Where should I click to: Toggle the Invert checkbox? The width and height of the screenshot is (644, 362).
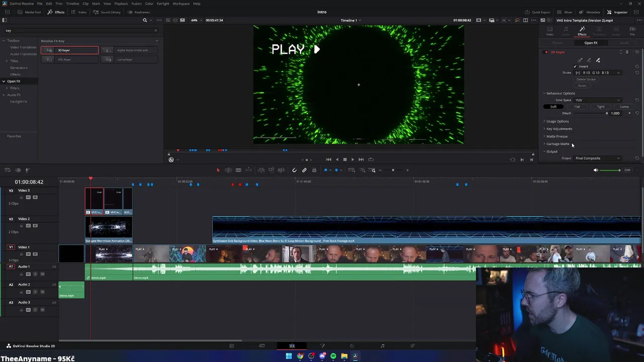575,66
